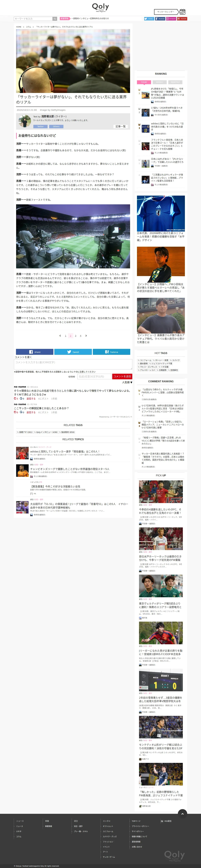Open チャンピオンズリーグ未優勝スター5人 related topic

click(70, 469)
